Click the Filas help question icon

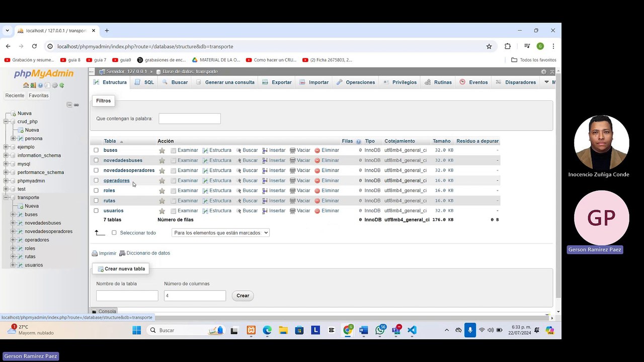coord(358,141)
